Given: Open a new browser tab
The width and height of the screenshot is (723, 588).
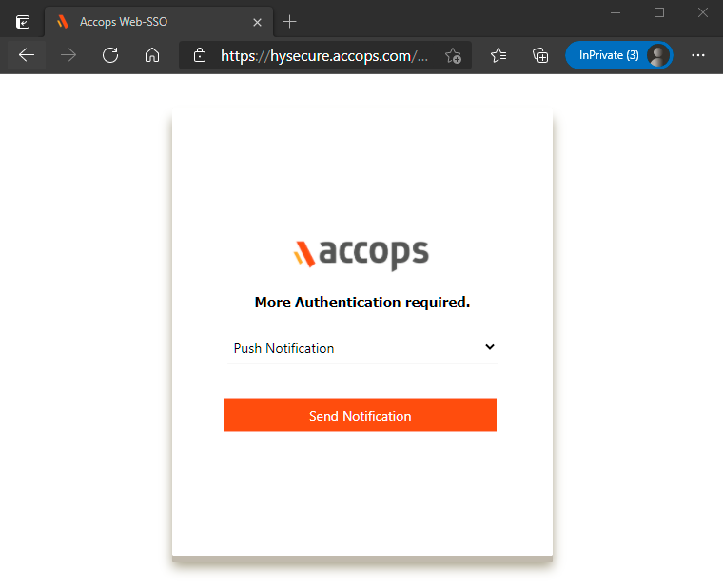Looking at the screenshot, I should (290, 21).
